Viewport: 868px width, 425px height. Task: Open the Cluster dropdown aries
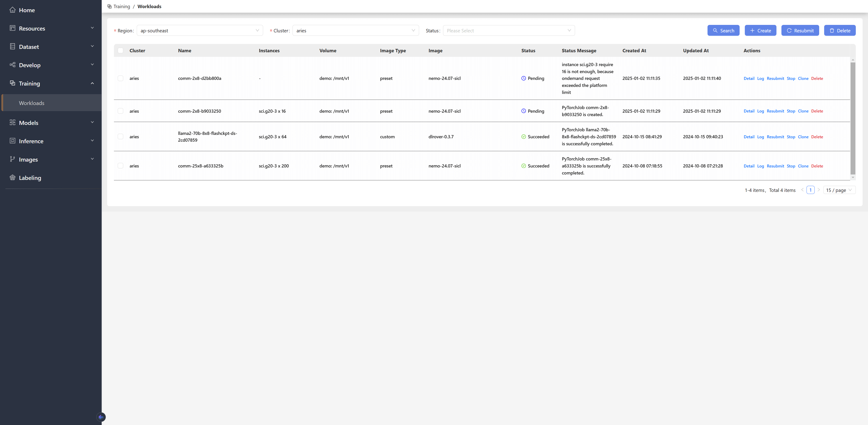pyautogui.click(x=356, y=30)
